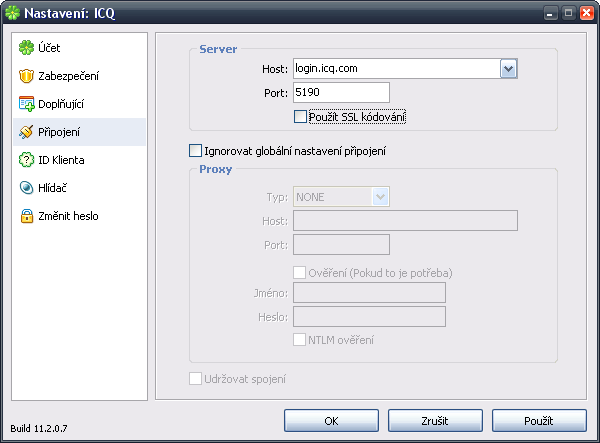
Task: Click the shield Zabezpečení icon
Action: pyautogui.click(x=26, y=76)
